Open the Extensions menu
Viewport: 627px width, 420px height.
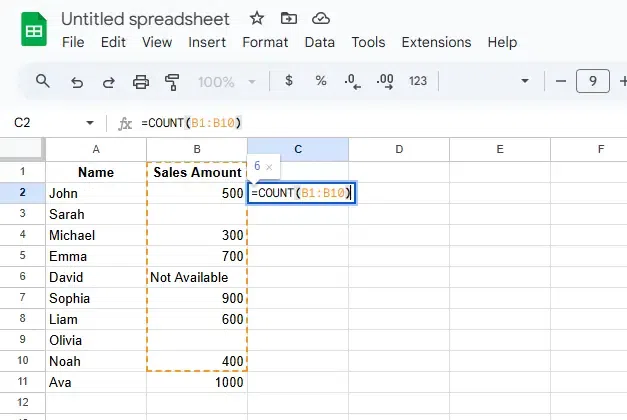coord(436,42)
